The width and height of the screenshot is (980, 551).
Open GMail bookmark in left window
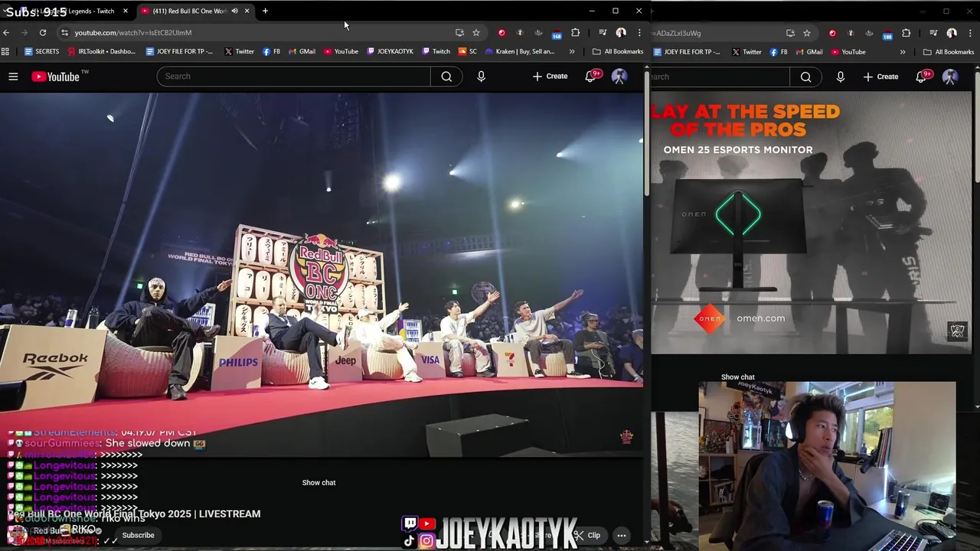(x=302, y=52)
